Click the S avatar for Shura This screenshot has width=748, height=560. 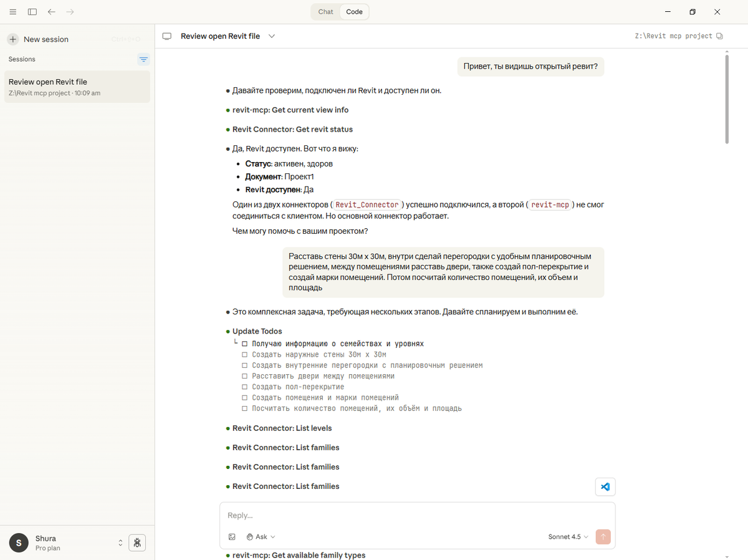tap(19, 543)
